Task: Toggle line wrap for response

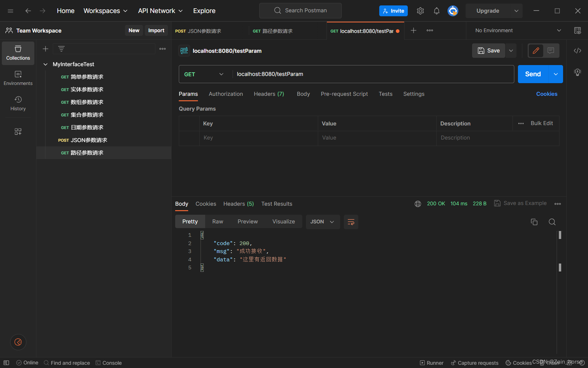Action: (351, 222)
